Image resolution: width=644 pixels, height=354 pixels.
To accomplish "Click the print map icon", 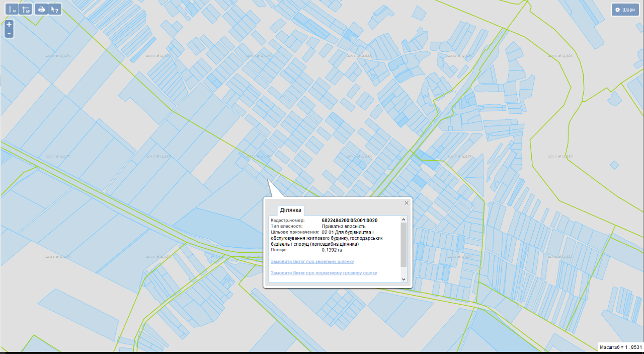I will coord(41,9).
